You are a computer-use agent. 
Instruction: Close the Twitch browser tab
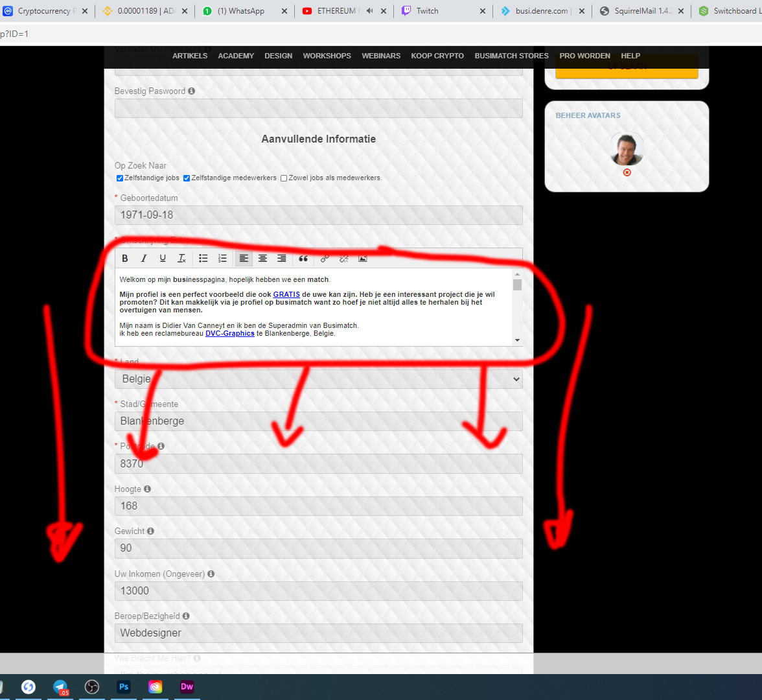[x=483, y=10]
